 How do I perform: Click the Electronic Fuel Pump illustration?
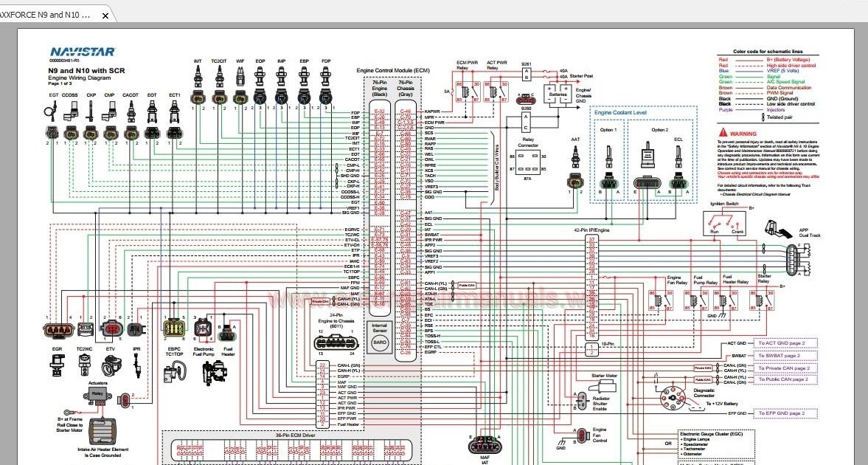(214, 373)
